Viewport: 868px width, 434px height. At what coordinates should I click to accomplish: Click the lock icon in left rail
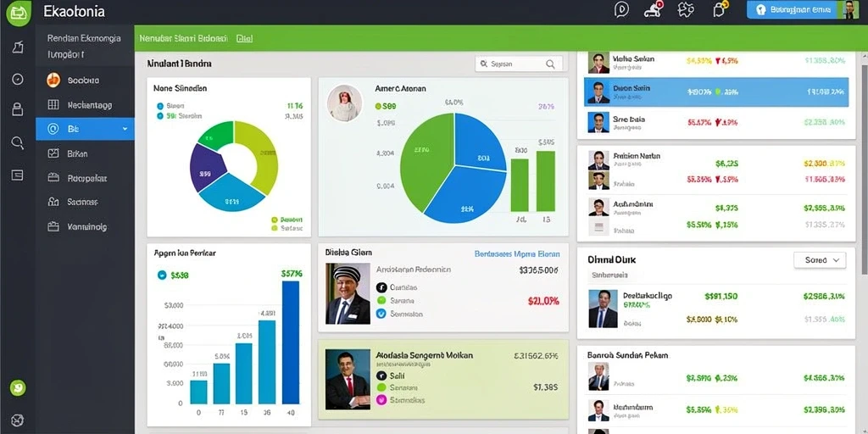(x=18, y=109)
